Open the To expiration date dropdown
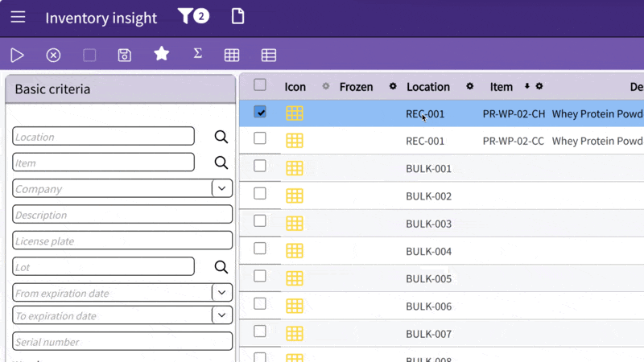644x362 pixels. pos(222,315)
